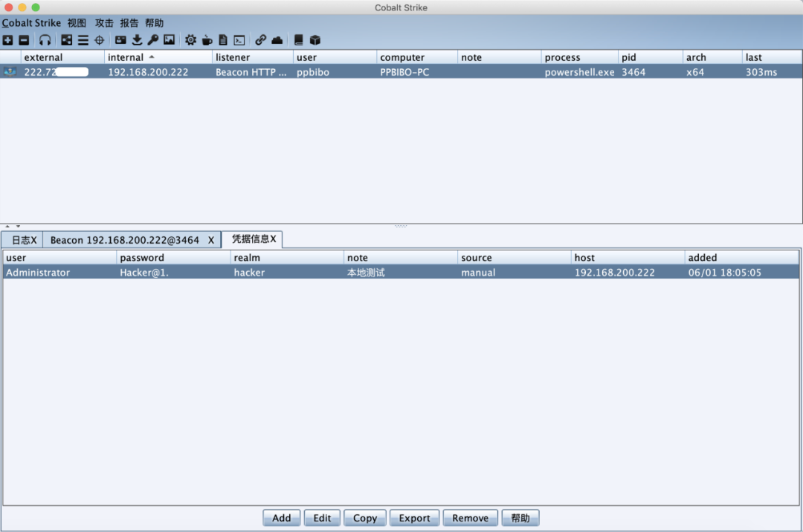Click the split pane divider handle
Screen dimensions: 803x532
click(x=401, y=226)
